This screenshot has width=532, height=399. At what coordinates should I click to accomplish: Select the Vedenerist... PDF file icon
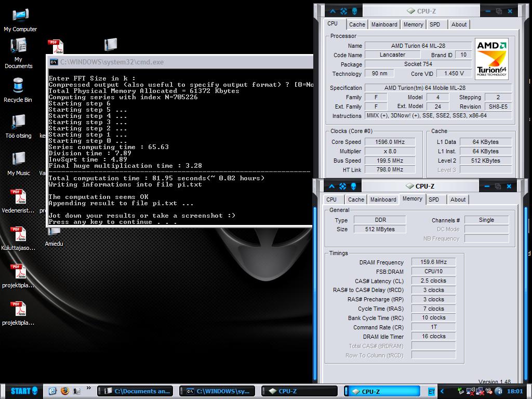18,201
